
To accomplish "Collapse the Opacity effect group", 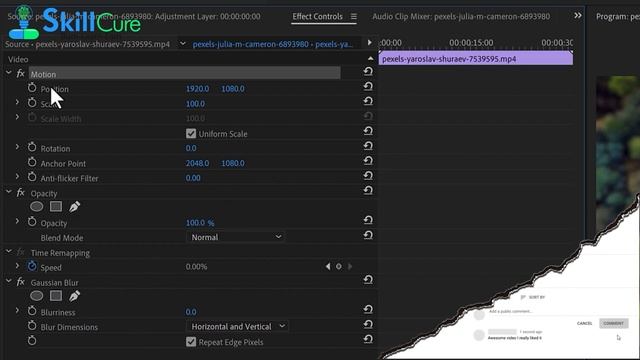I will (9, 192).
